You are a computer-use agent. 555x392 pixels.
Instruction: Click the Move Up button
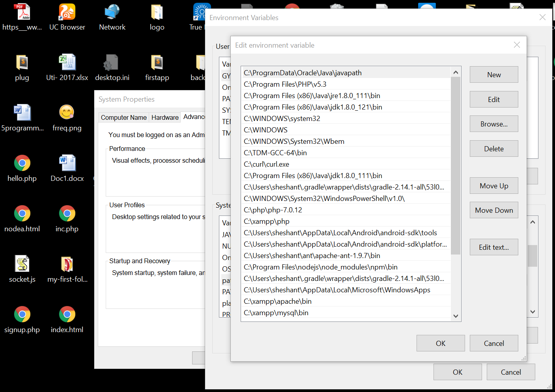[494, 186]
